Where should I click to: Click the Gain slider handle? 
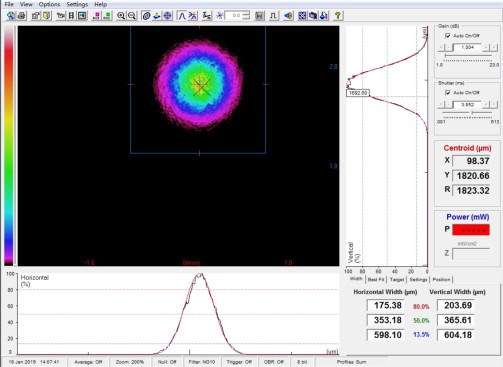click(446, 56)
